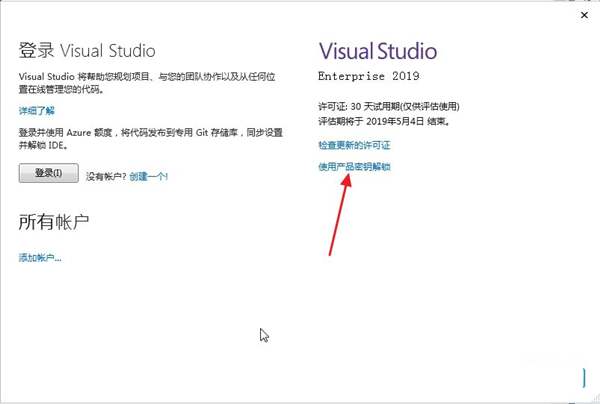Click the 登录 Visual Studio heading
The image size is (600, 404).
[87, 50]
